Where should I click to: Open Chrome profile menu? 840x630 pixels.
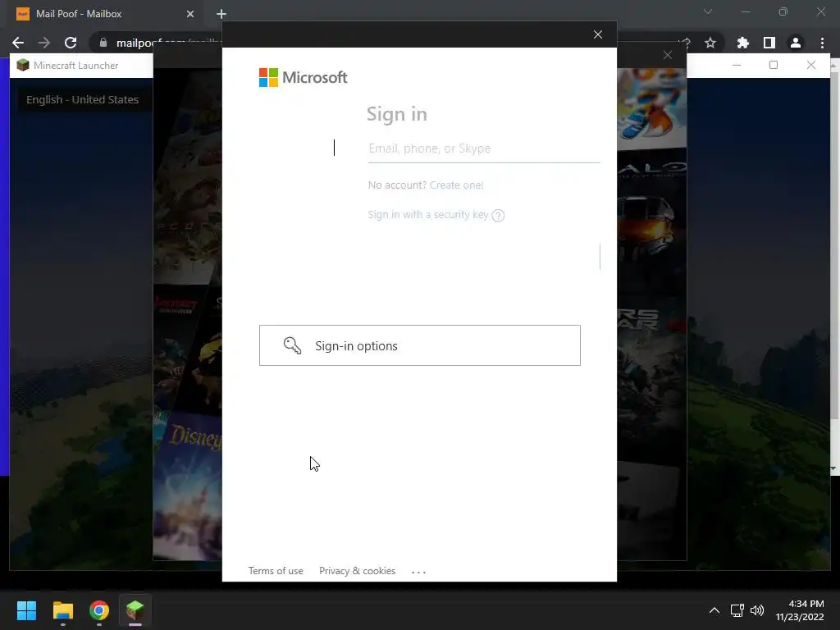[796, 43]
